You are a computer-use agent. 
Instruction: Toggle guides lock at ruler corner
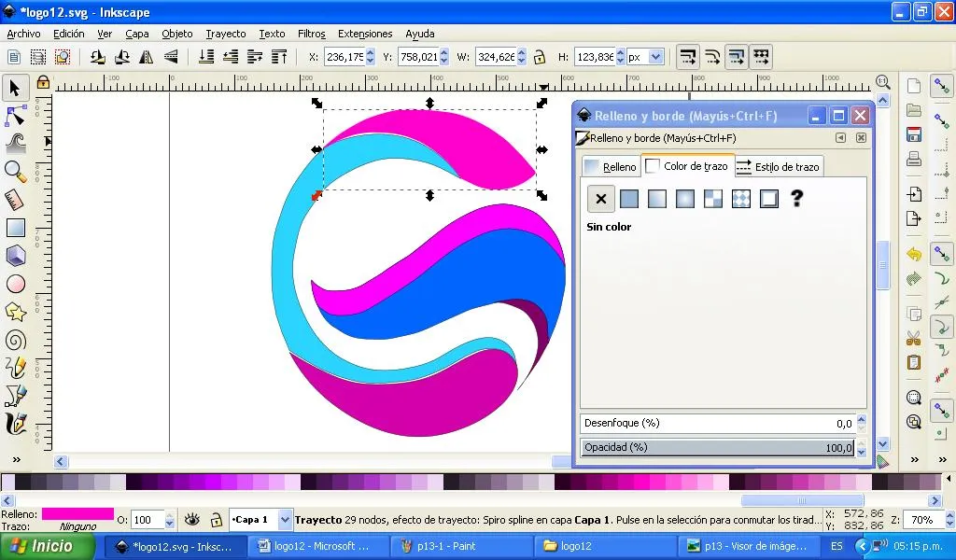coord(43,82)
